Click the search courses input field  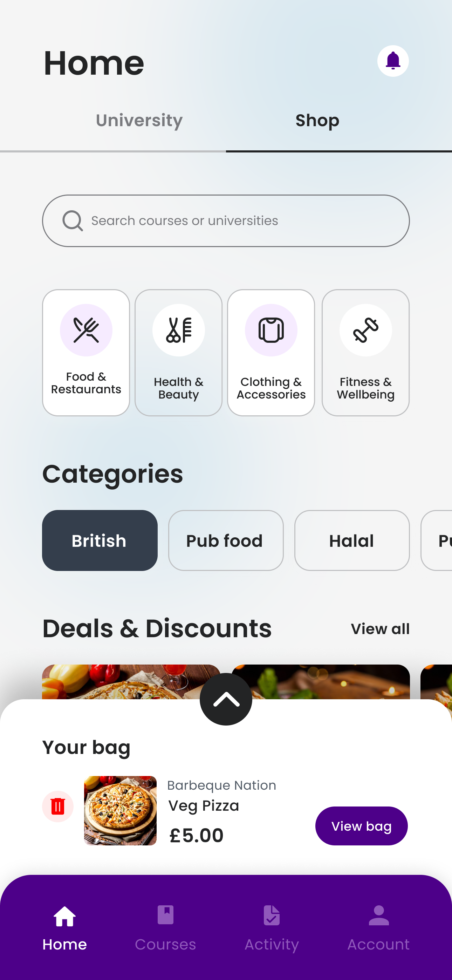(x=226, y=221)
